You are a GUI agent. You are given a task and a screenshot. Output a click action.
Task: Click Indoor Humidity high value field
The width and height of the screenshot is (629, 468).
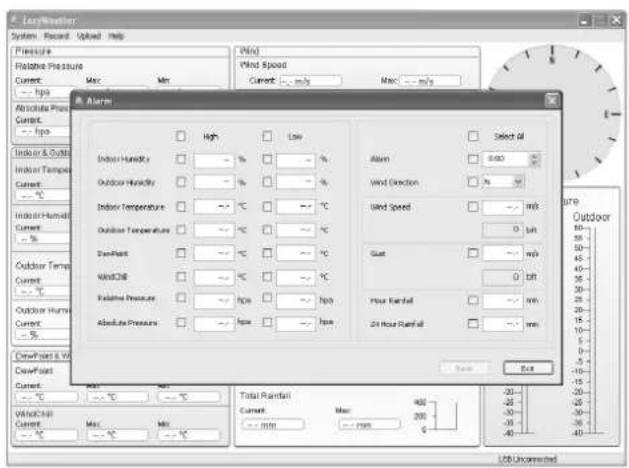(214, 160)
